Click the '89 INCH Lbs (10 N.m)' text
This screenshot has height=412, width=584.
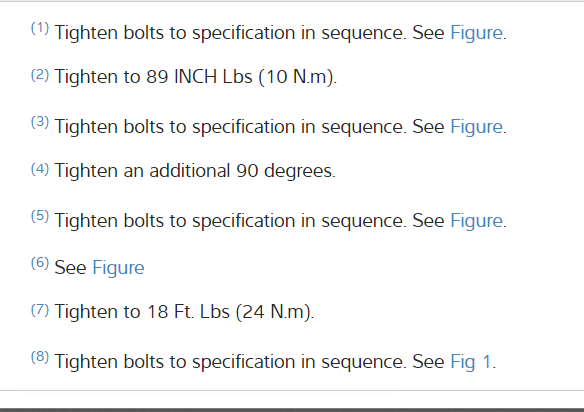pos(241,77)
